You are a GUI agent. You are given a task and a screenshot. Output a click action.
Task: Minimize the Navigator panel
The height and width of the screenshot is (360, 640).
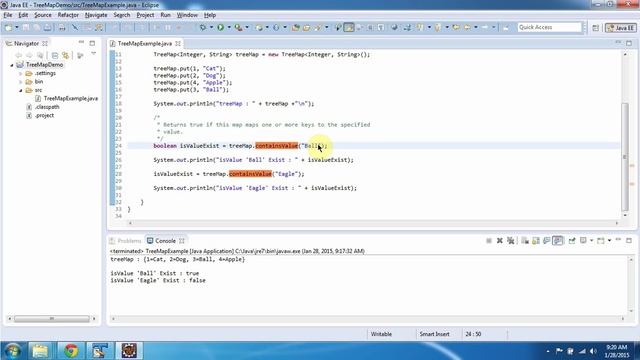pos(81,42)
